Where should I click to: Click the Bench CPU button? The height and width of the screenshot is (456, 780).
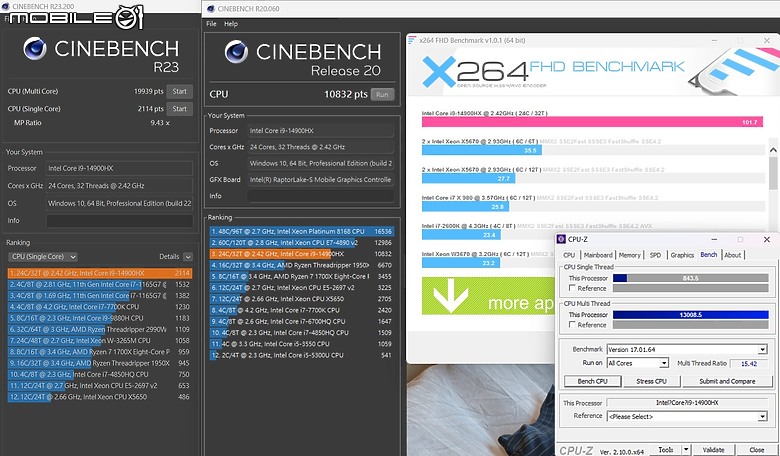click(x=592, y=381)
